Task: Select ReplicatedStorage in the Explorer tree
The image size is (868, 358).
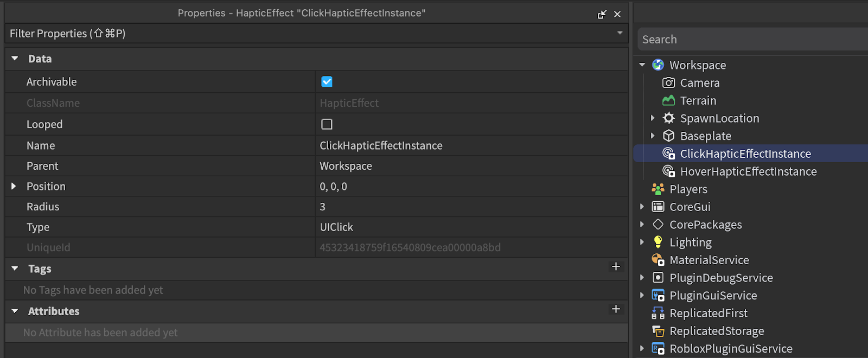Action: [716, 331]
